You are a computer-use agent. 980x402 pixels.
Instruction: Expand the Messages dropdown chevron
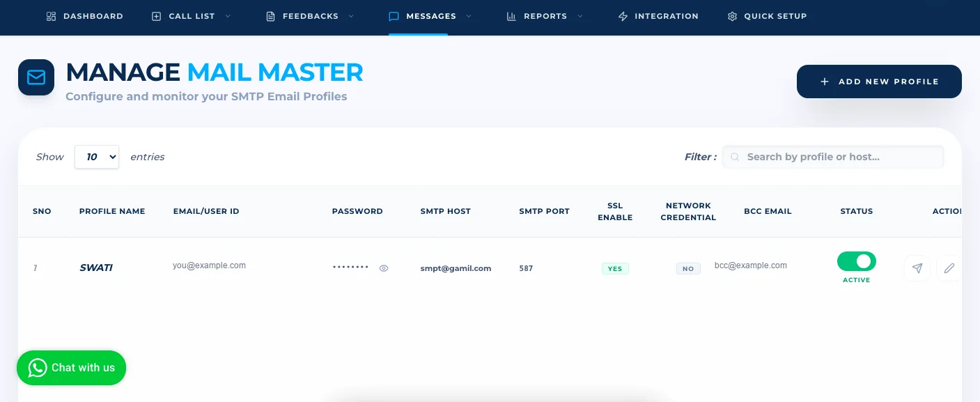[x=469, y=16]
